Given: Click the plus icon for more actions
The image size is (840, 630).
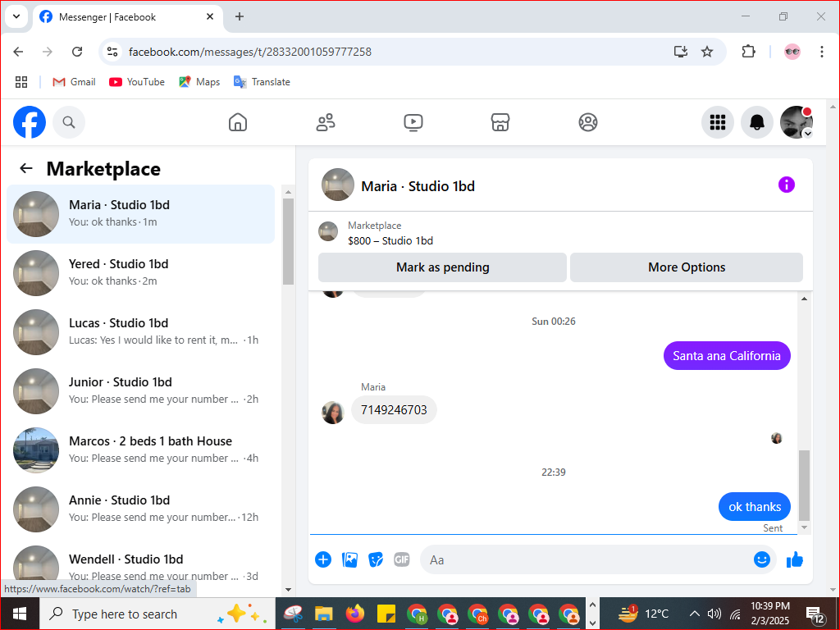Looking at the screenshot, I should (323, 559).
